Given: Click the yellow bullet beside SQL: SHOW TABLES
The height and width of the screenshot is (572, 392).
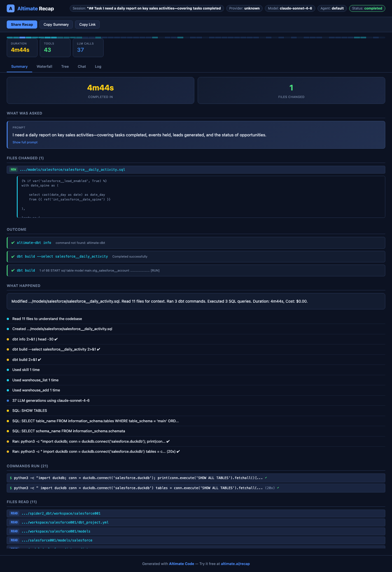Looking at the screenshot, I should [x=8, y=411].
